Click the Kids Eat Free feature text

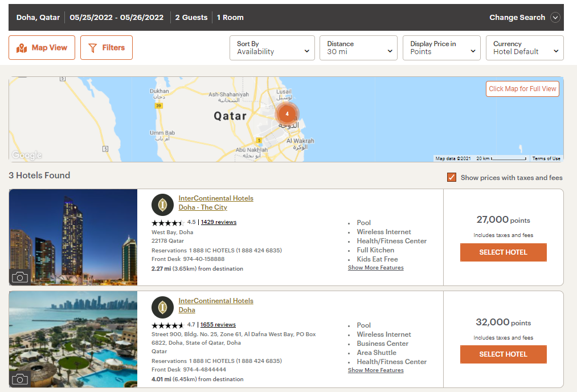click(x=377, y=259)
